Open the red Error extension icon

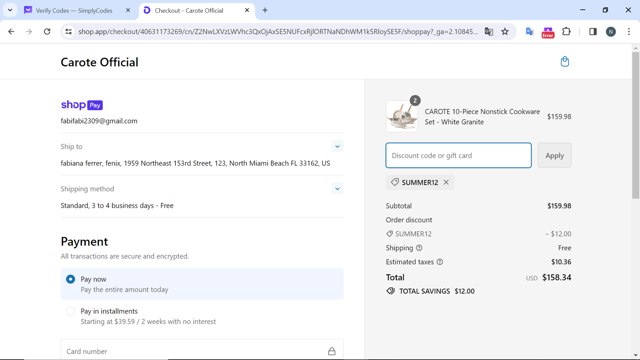tap(548, 32)
